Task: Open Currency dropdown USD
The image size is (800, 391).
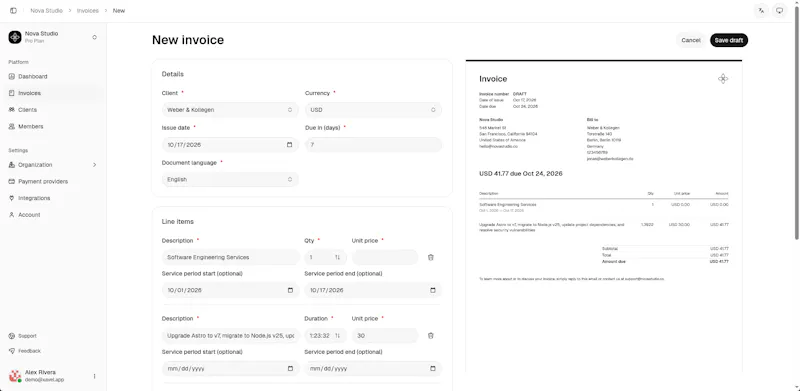Action: 373,110
